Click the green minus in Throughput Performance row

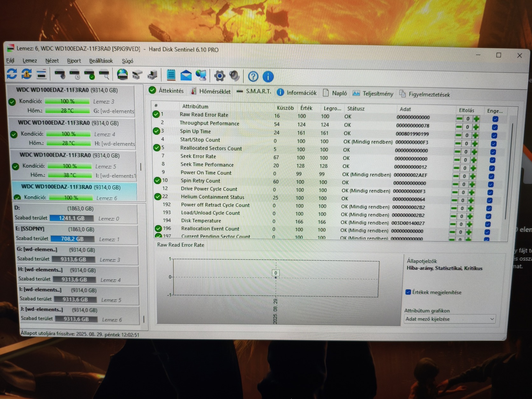tap(459, 127)
